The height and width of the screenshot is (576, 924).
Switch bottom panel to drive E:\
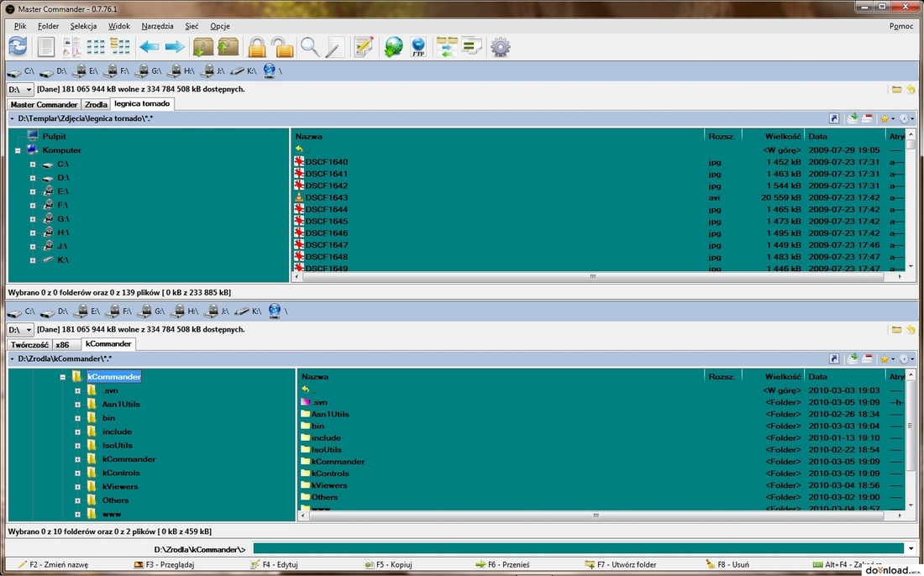[87, 311]
